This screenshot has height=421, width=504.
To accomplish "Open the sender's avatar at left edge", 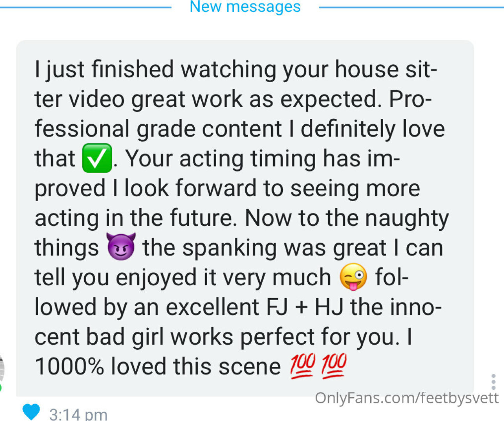I will [2, 368].
